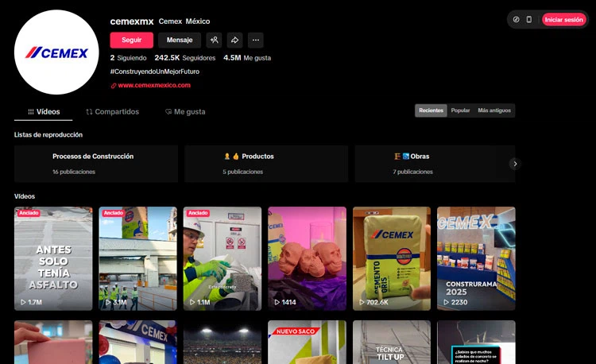
Task: Click the phone app icon in top bar
Action: click(x=528, y=19)
